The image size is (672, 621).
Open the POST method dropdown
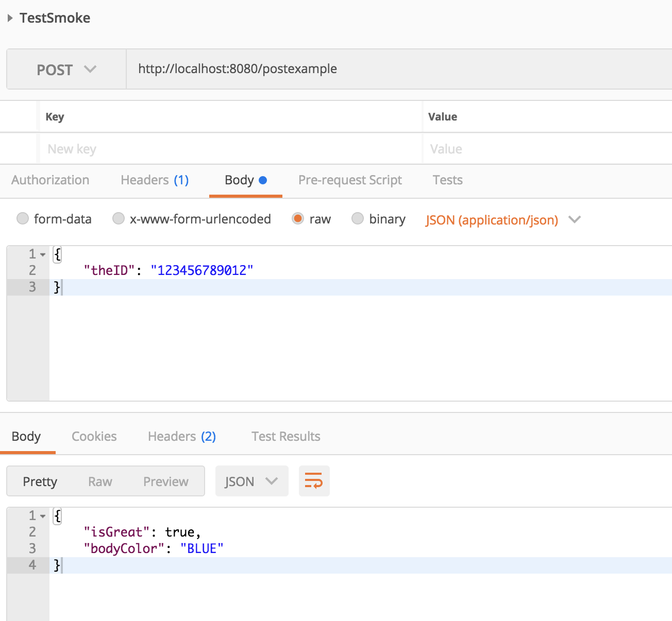pos(66,70)
